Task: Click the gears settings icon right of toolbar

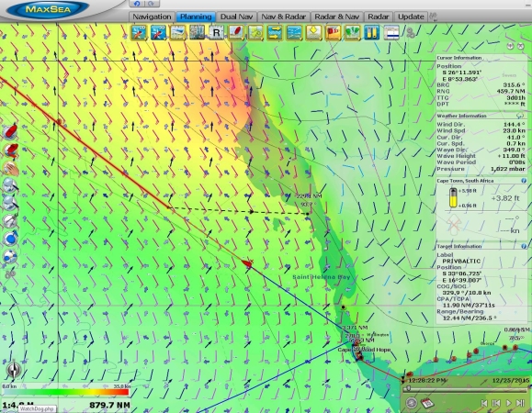Action: coord(410,33)
